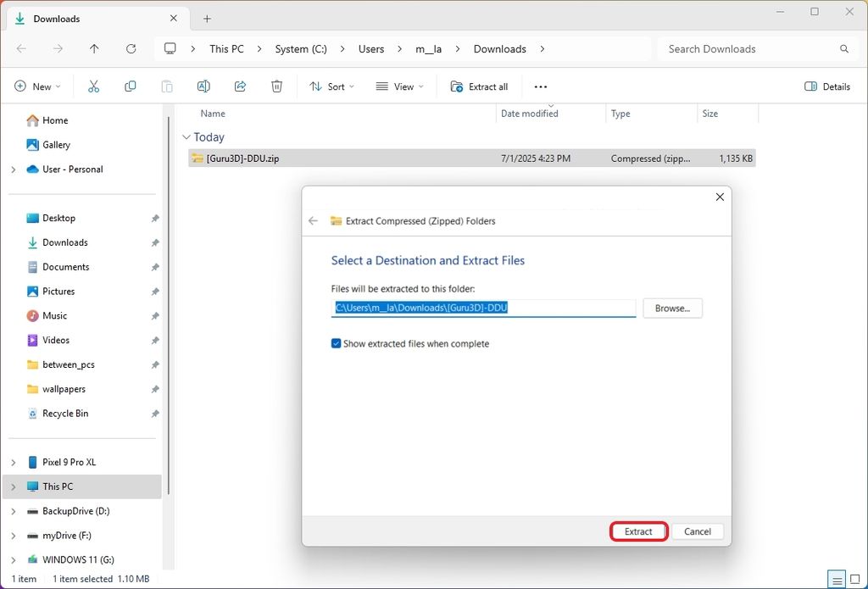Open the View dropdown menu
Screen dimensions: 868x589
pyautogui.click(x=400, y=86)
